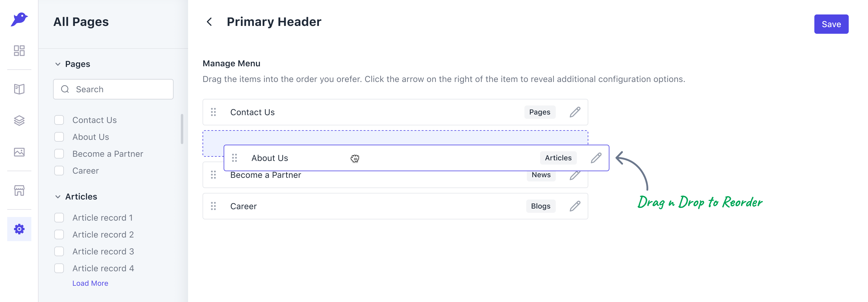Viewport: 868px width, 302px height.
Task: Open settings gear icon in sidebar
Action: pos(19,229)
